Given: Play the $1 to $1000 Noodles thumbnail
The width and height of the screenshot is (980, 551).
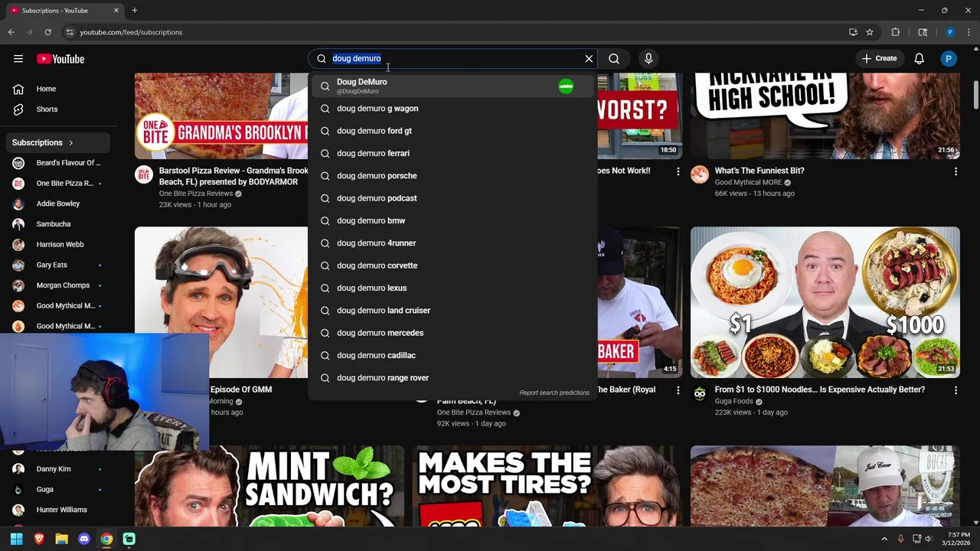Looking at the screenshot, I should pos(825,302).
